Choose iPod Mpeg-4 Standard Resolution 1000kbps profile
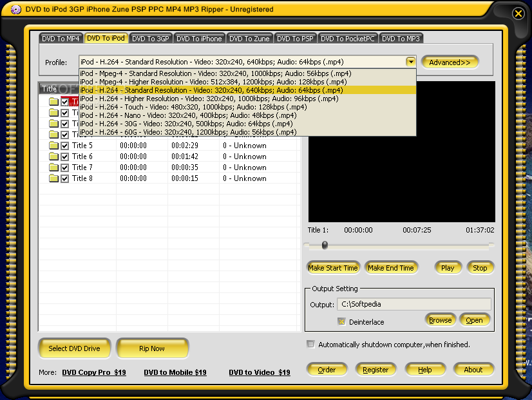The image size is (532, 400). pos(247,73)
